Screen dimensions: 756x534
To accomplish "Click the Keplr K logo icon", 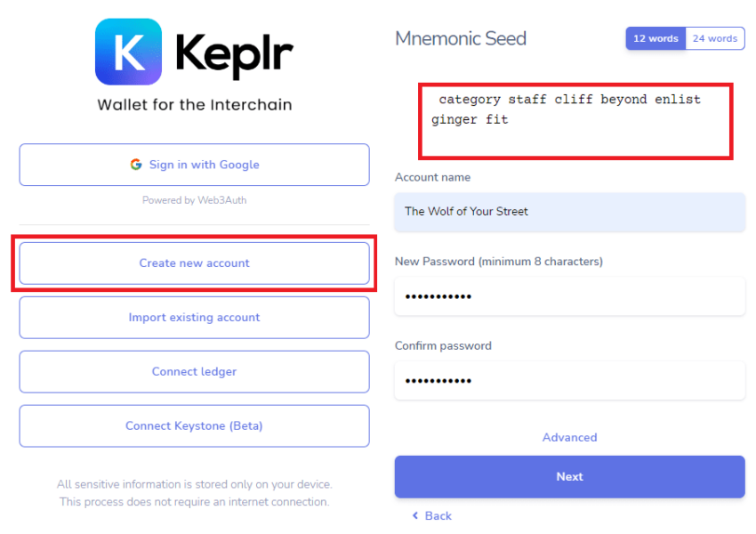I will point(128,52).
